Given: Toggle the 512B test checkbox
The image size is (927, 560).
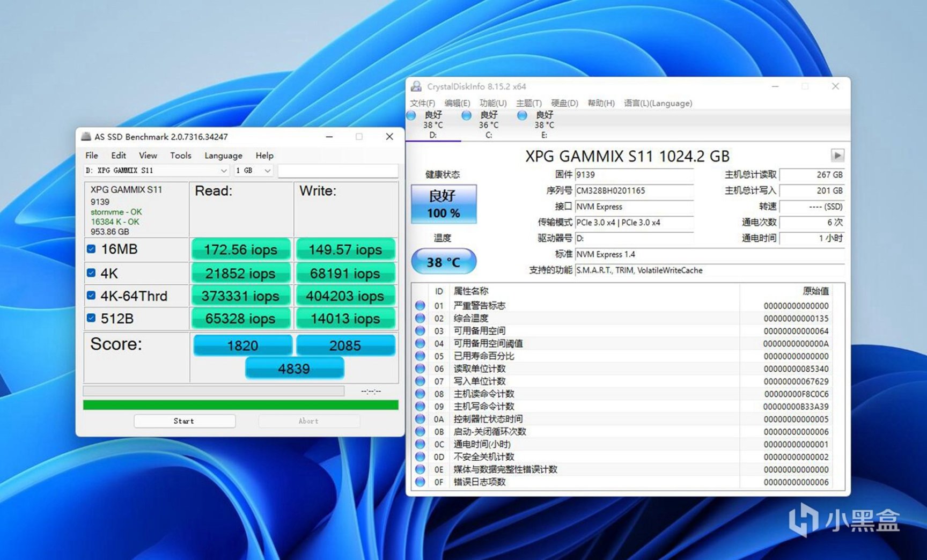Looking at the screenshot, I should pos(91,318).
